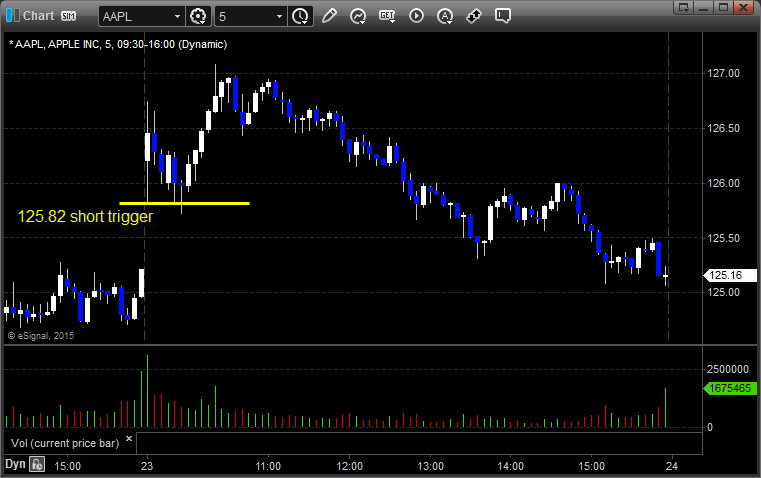761x478 pixels.
Task: Click the green 1675465 volume marker
Action: tap(729, 388)
